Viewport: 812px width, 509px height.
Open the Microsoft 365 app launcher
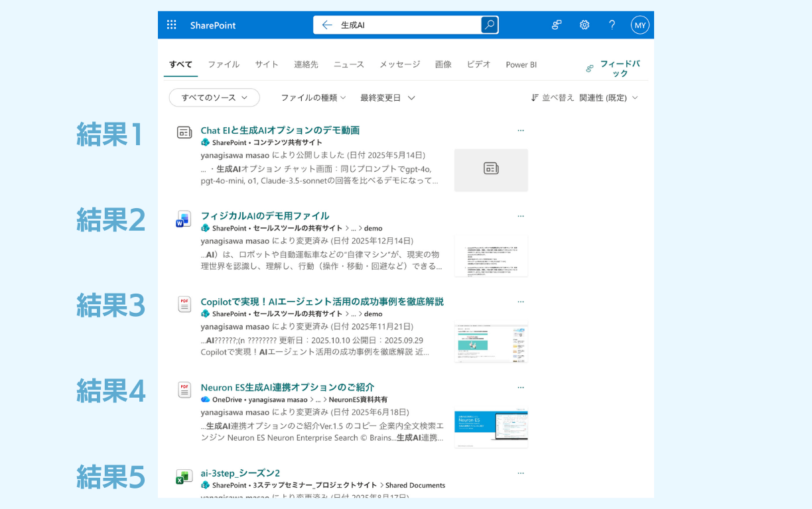(171, 25)
